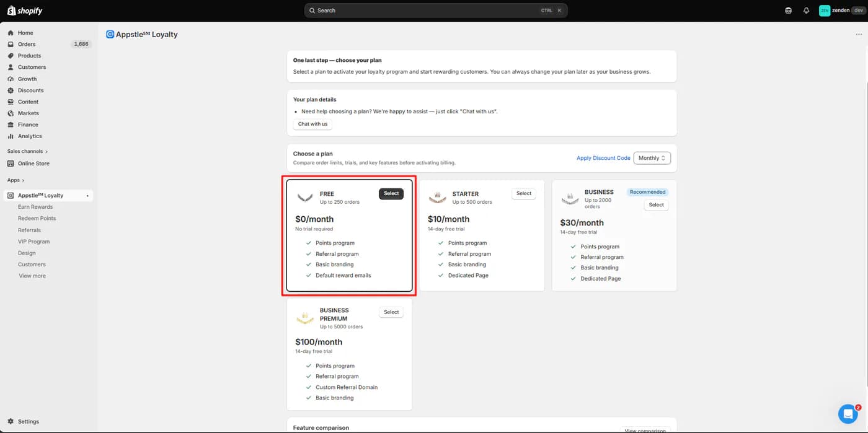The width and height of the screenshot is (868, 433).
Task: Open Earn Rewards in the sidebar
Action: 35,207
